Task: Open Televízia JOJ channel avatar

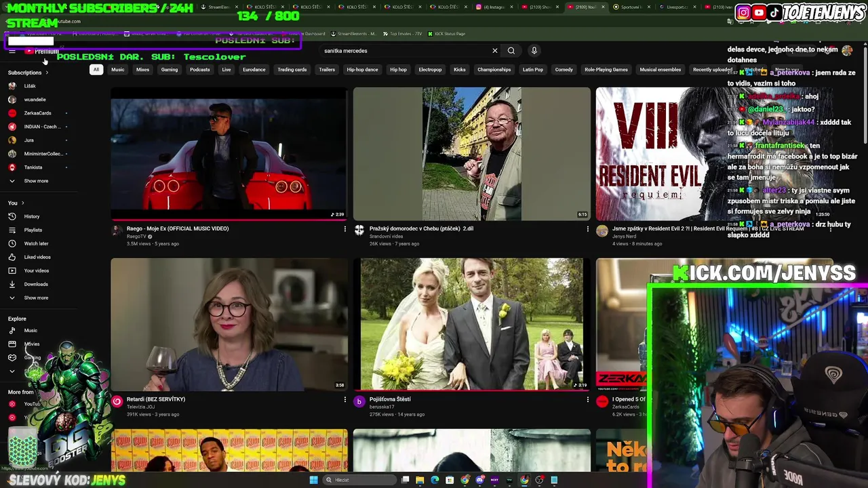Action: (117, 402)
